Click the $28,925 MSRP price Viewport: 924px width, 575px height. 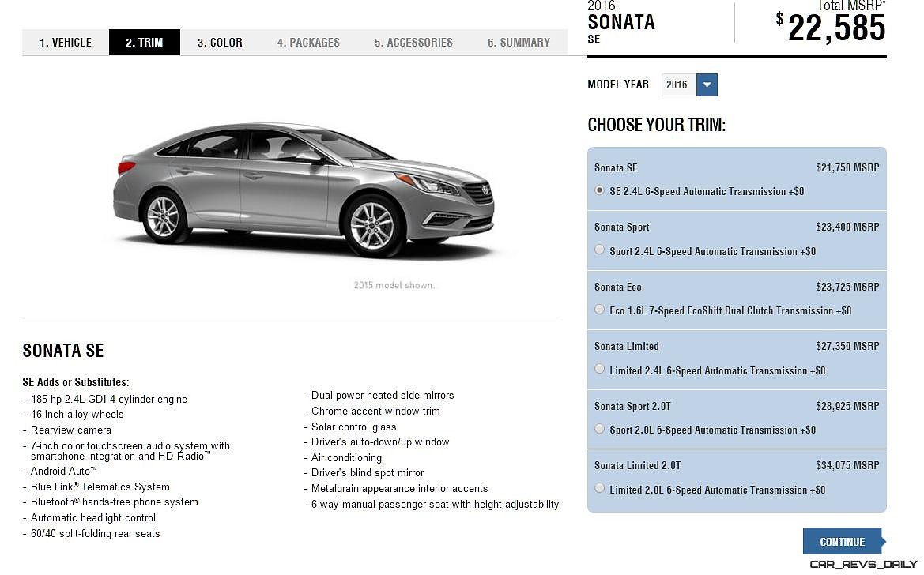point(847,406)
